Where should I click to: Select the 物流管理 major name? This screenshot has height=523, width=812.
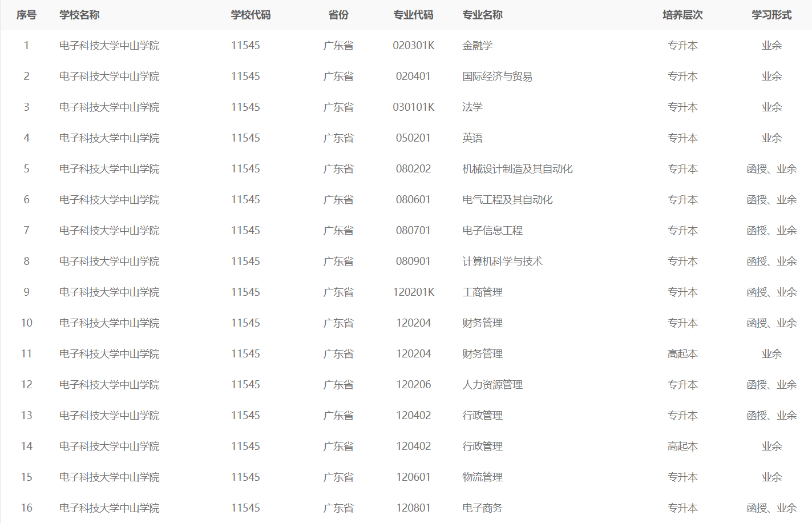click(482, 477)
